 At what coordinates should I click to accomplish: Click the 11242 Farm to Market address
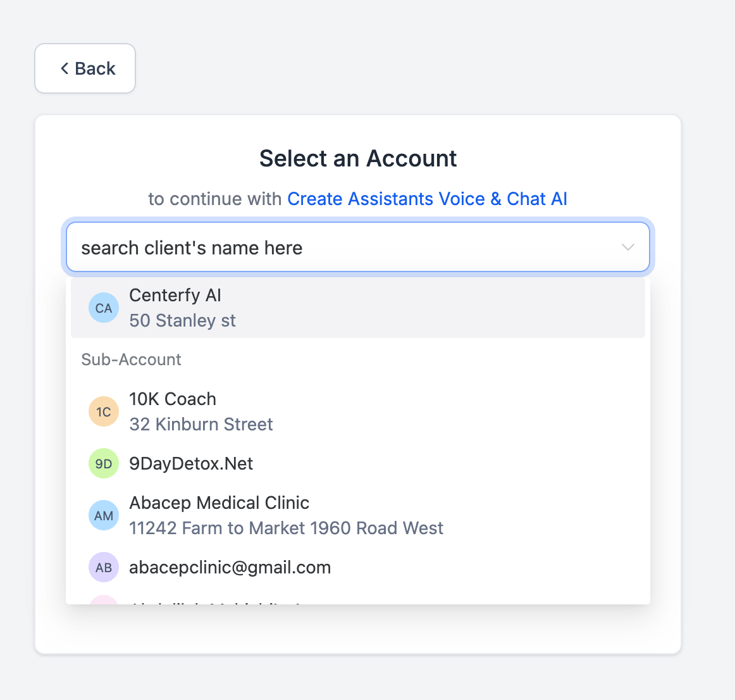[x=286, y=528]
